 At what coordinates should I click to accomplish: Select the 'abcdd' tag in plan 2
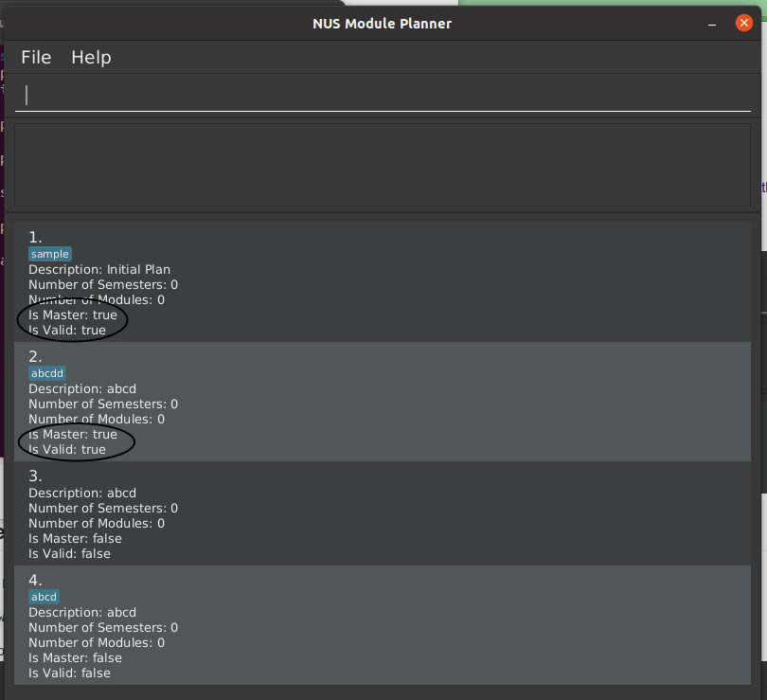[47, 373]
